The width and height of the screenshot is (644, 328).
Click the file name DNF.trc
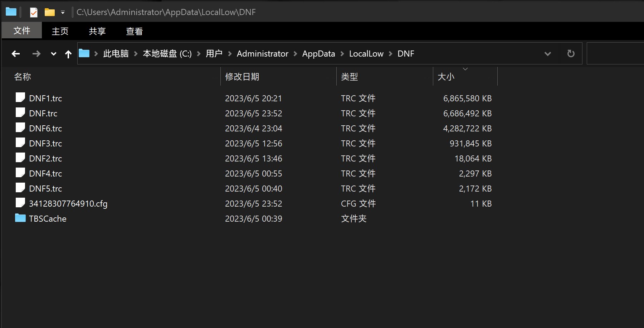43,114
